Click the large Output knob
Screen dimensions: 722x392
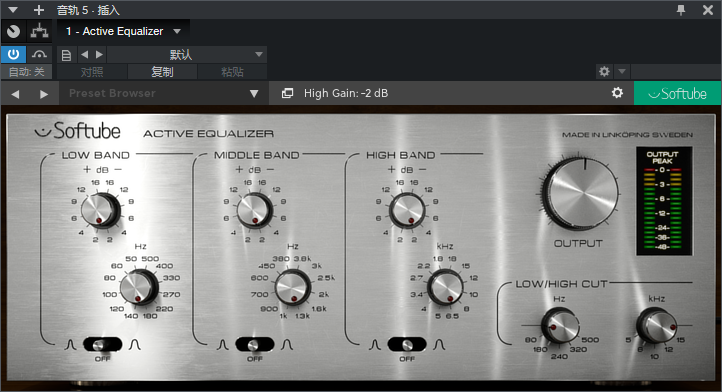(581, 193)
